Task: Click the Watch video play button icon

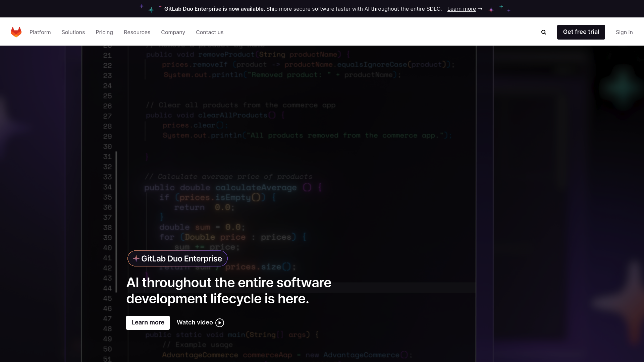Action: 219,323
